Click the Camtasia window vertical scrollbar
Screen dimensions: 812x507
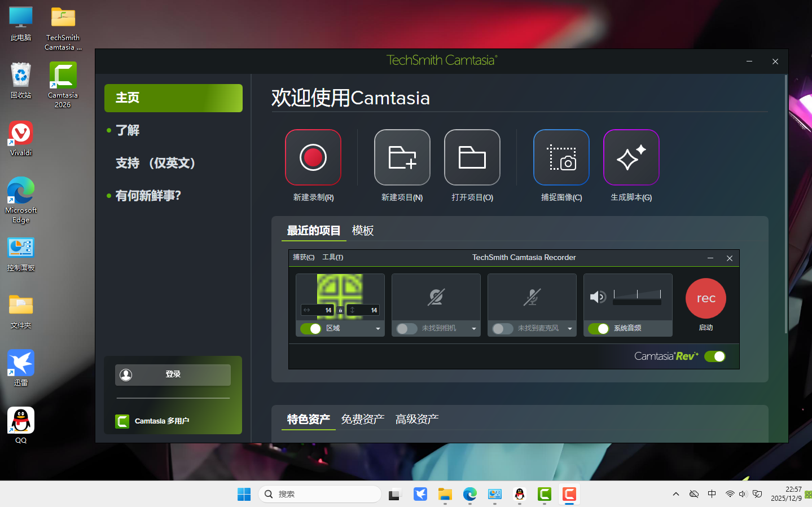click(x=785, y=204)
